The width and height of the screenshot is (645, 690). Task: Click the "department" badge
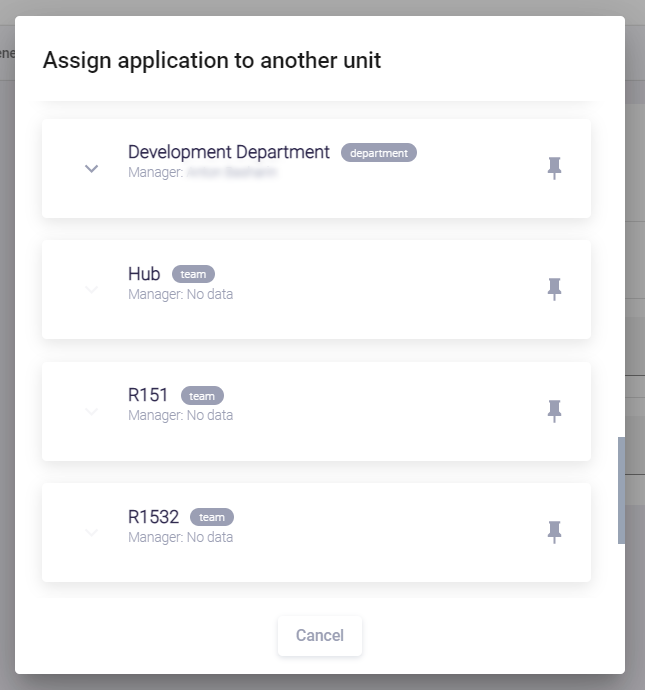point(379,153)
